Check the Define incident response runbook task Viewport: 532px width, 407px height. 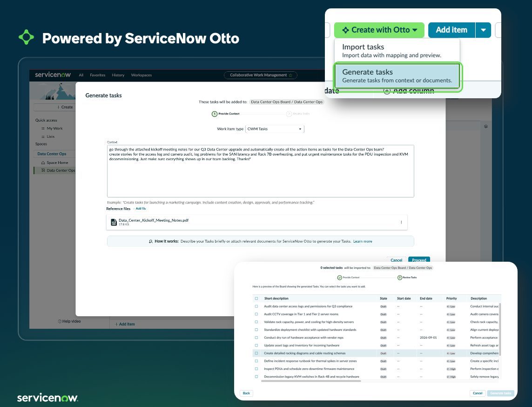[256, 361]
